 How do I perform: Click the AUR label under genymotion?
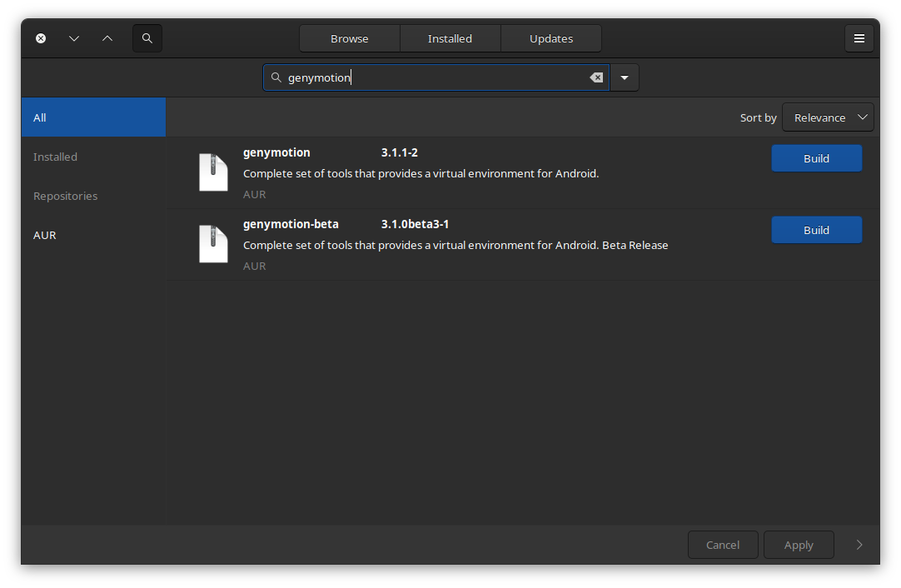[254, 194]
